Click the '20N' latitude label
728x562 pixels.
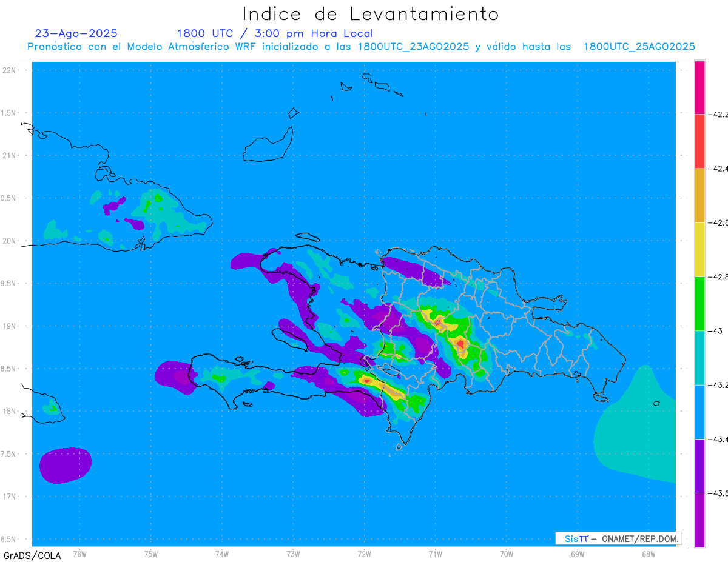coord(10,241)
